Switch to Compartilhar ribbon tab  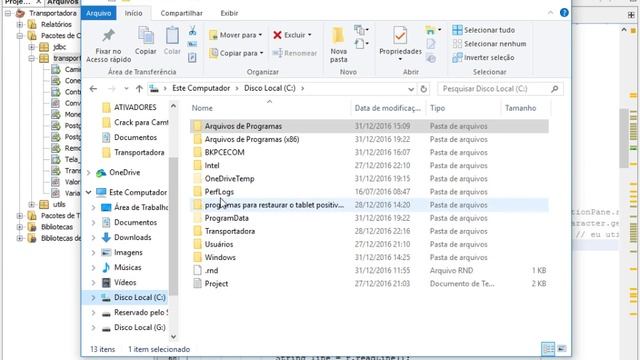182,13
